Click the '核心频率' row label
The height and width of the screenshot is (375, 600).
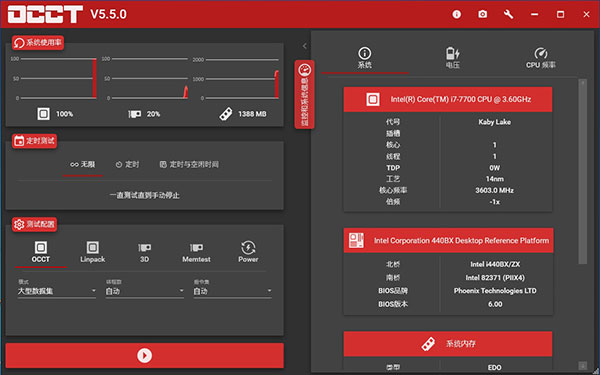[x=393, y=191]
